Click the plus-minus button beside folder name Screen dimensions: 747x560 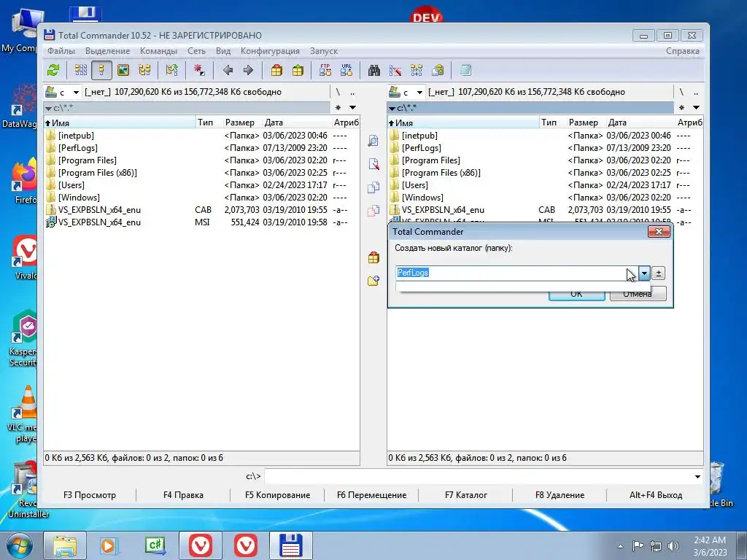point(658,273)
